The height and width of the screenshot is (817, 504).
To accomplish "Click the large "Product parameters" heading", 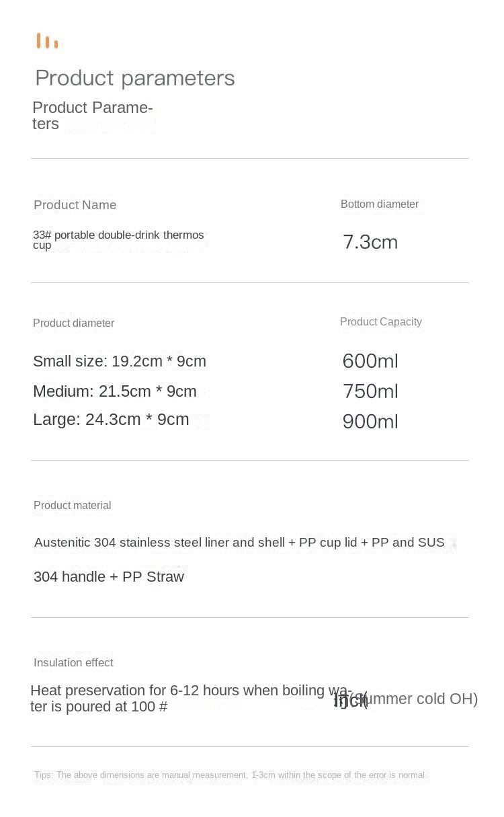I will tap(135, 78).
